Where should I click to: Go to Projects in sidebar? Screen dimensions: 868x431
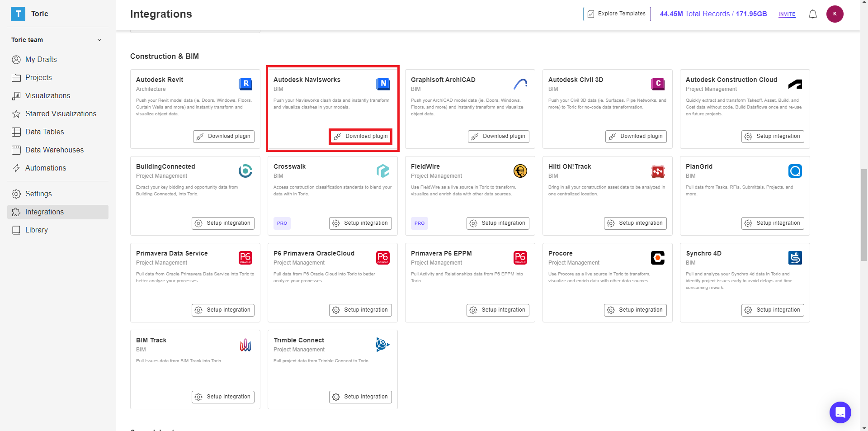click(x=57, y=77)
